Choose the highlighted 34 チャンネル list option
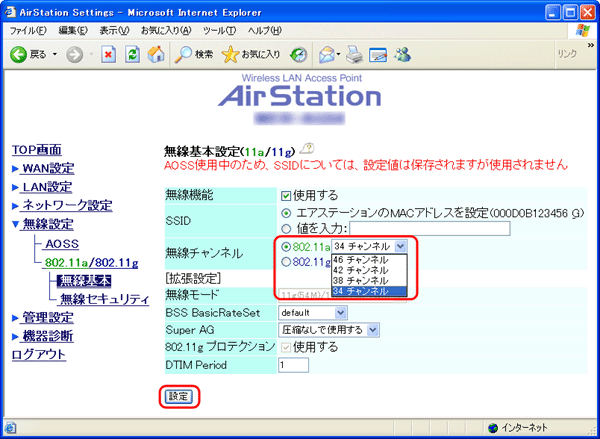 click(369, 291)
